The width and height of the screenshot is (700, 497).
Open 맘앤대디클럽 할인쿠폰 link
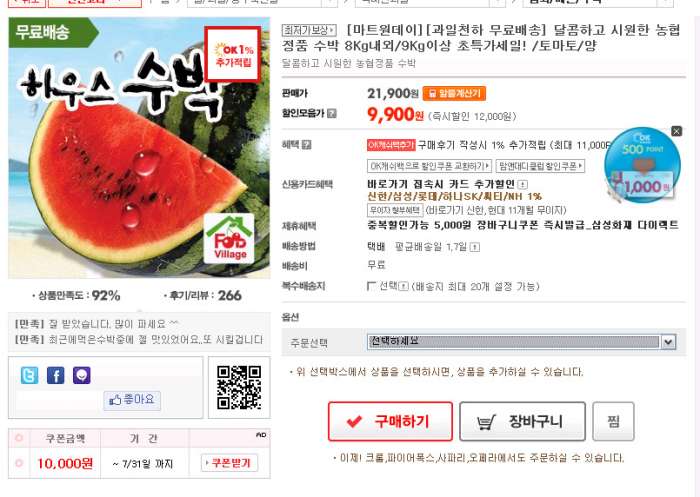540,166
